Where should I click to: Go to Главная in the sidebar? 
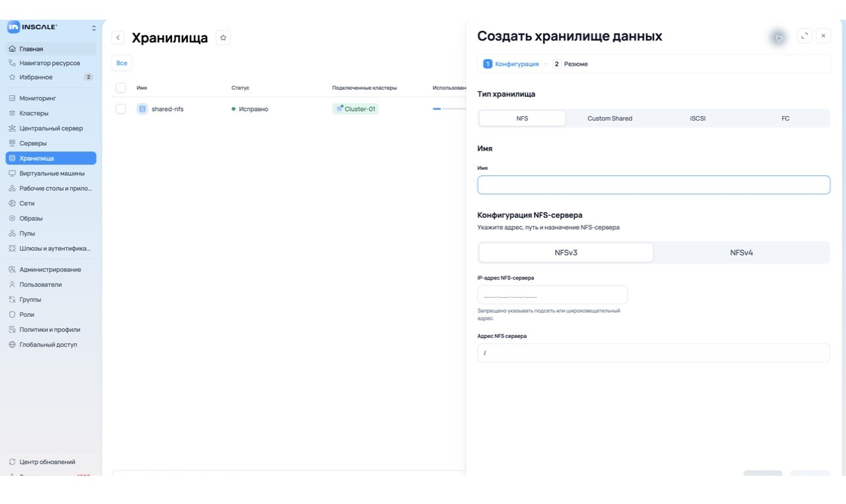(51, 49)
